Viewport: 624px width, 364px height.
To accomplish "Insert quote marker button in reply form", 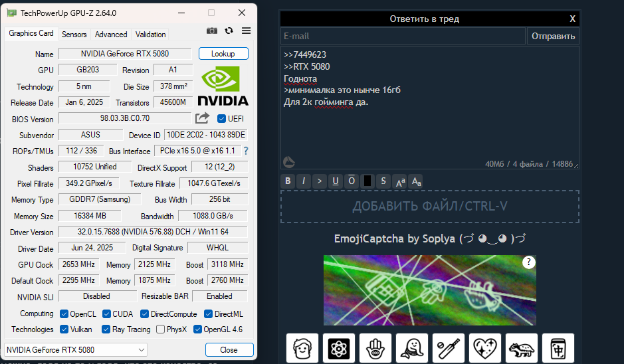I will click(x=320, y=181).
